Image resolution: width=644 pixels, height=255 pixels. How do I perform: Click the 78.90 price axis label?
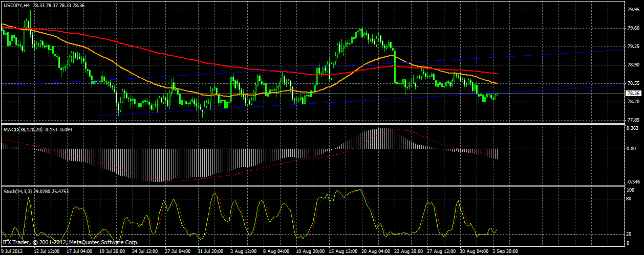pos(633,65)
